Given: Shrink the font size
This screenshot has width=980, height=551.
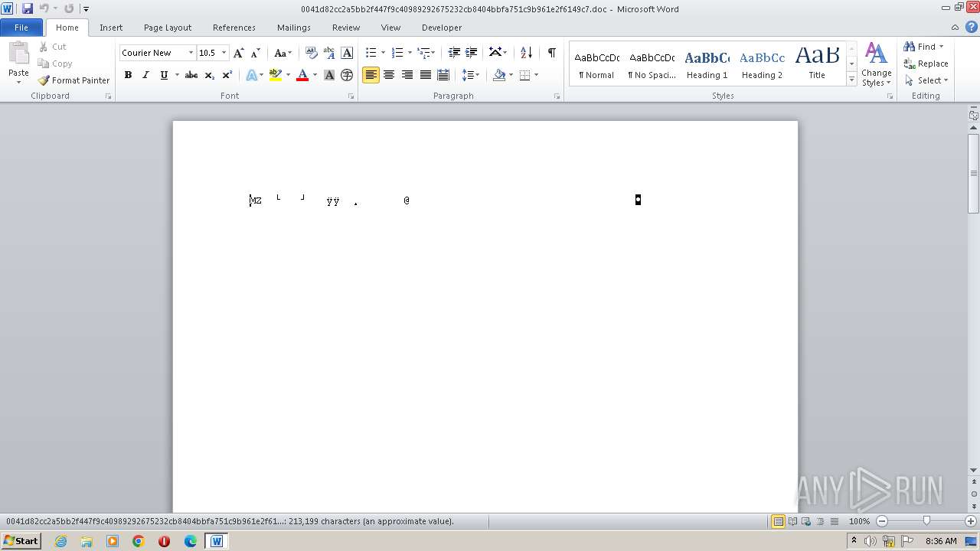Looking at the screenshot, I should point(256,53).
